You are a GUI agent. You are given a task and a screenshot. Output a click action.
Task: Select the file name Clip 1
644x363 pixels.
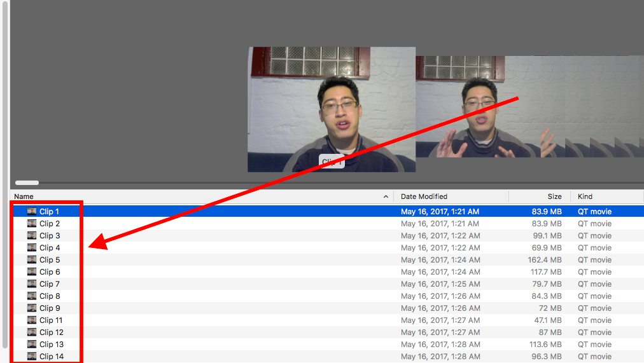49,211
